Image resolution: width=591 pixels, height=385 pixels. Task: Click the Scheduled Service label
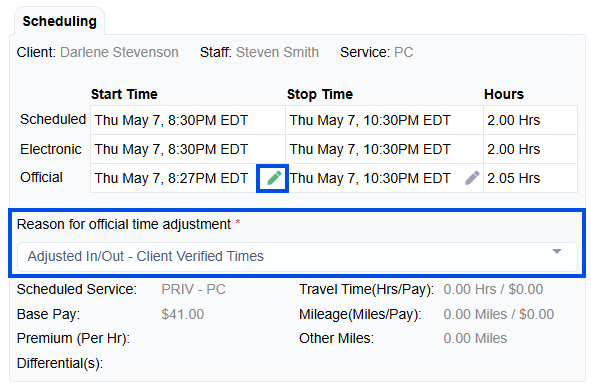point(77,289)
